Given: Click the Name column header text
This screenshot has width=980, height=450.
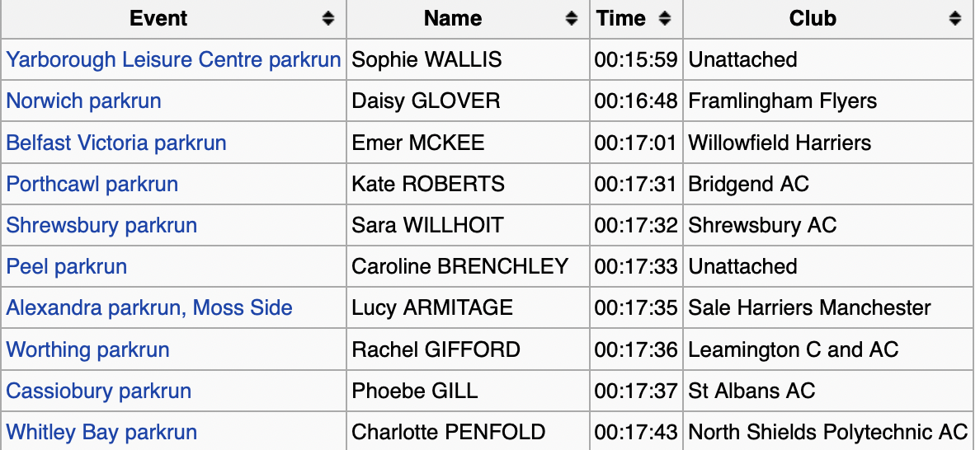Looking at the screenshot, I should (x=453, y=19).
